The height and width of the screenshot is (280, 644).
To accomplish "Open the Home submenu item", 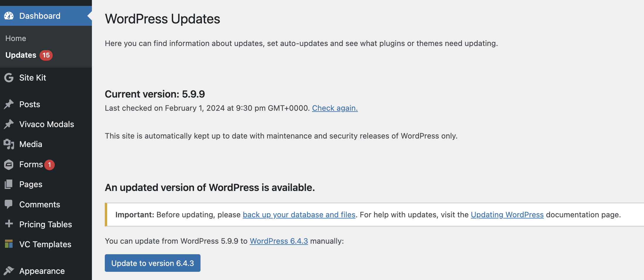I will pyautogui.click(x=16, y=38).
